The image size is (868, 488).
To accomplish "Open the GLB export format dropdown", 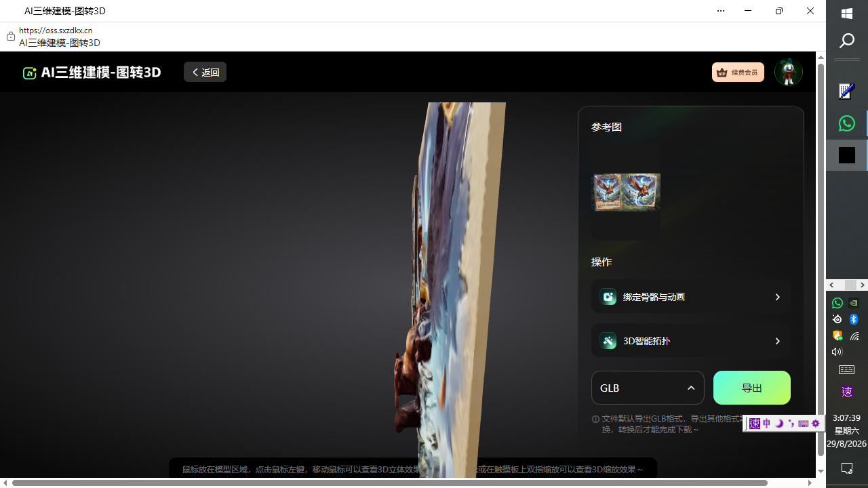I will coord(648,388).
